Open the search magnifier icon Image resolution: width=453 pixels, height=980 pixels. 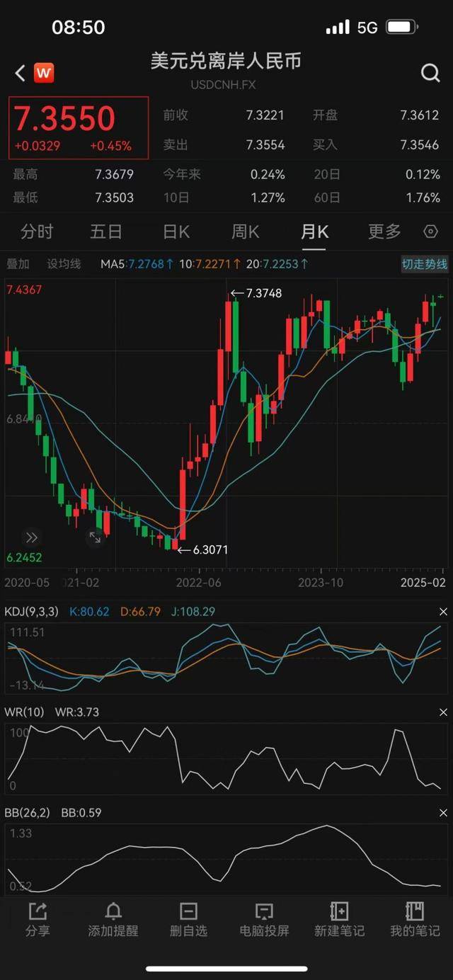[x=430, y=73]
